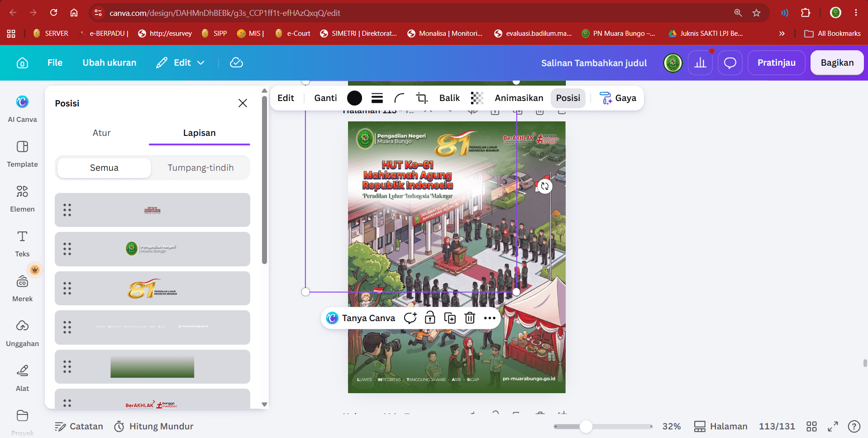Image resolution: width=868 pixels, height=438 pixels.
Task: Select the green gradient layer thumbnail
Action: [x=153, y=366]
